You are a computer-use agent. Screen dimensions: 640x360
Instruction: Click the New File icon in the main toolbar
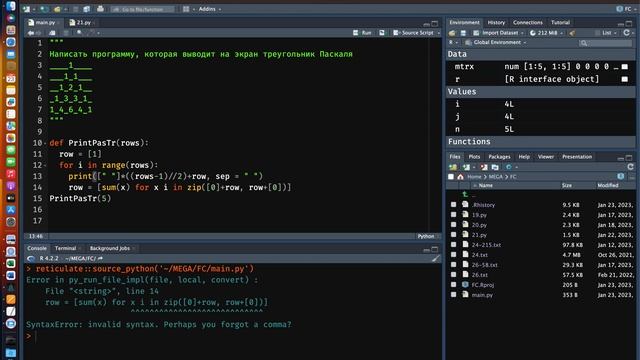(27, 9)
